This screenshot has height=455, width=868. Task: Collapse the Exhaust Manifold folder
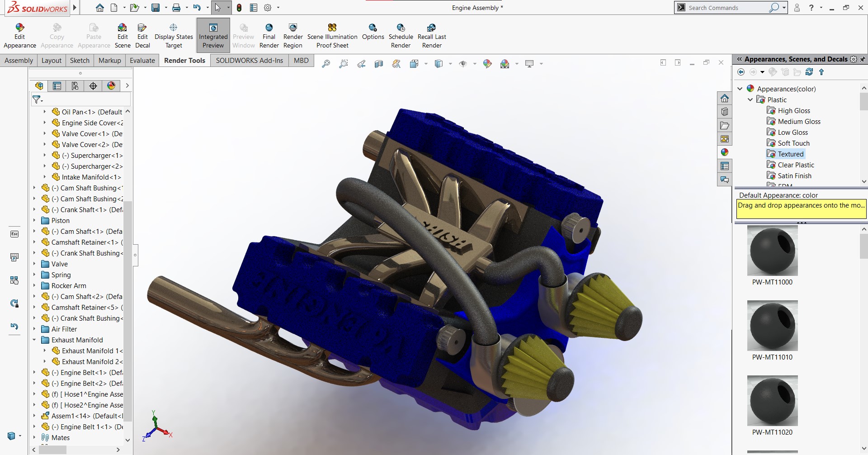pos(34,340)
